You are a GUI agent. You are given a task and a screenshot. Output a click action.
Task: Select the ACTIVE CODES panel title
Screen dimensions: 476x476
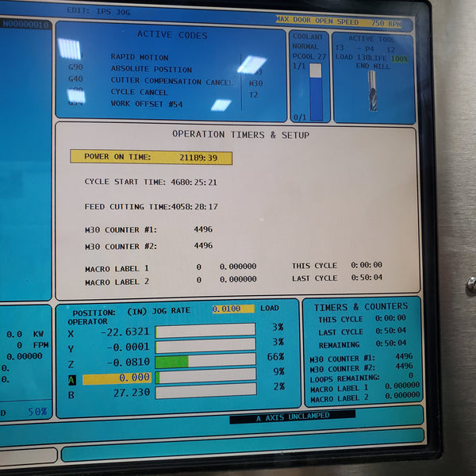pos(172,35)
